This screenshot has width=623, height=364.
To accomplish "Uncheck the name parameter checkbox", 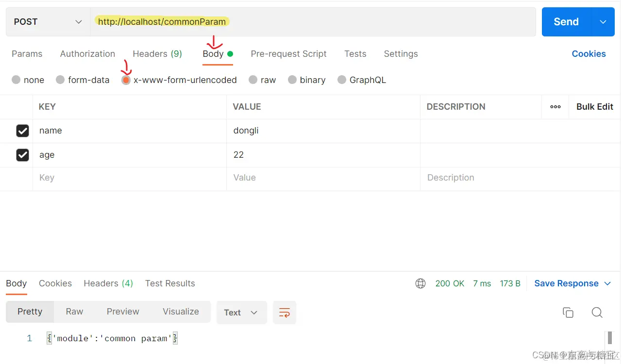I will [x=22, y=131].
